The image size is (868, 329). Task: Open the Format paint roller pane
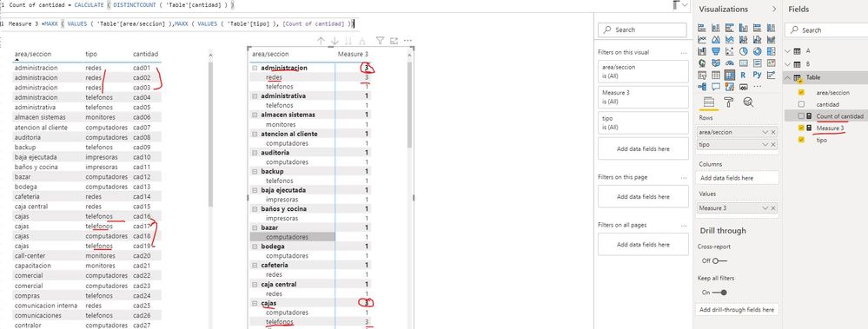(728, 102)
